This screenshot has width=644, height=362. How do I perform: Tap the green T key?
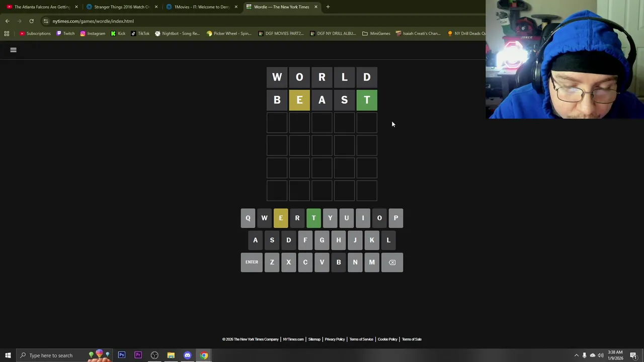(313, 218)
